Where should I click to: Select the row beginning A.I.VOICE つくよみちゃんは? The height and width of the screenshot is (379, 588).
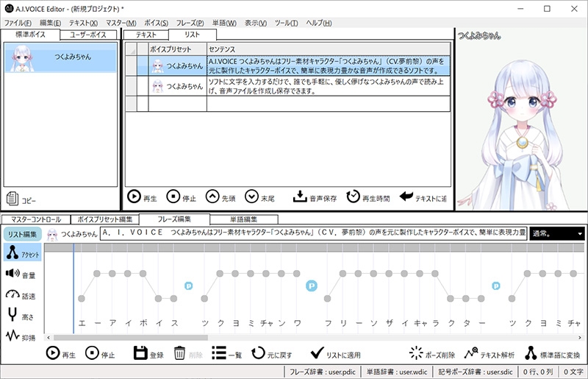[287, 65]
